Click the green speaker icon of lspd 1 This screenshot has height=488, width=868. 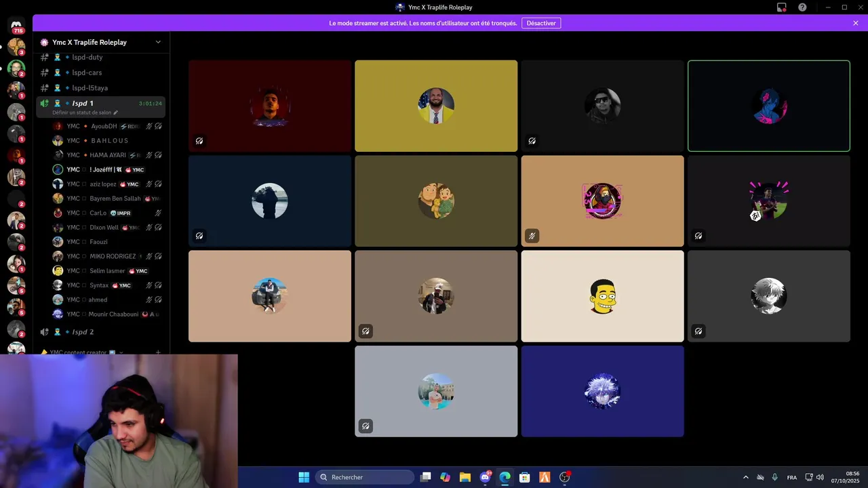pyautogui.click(x=44, y=104)
